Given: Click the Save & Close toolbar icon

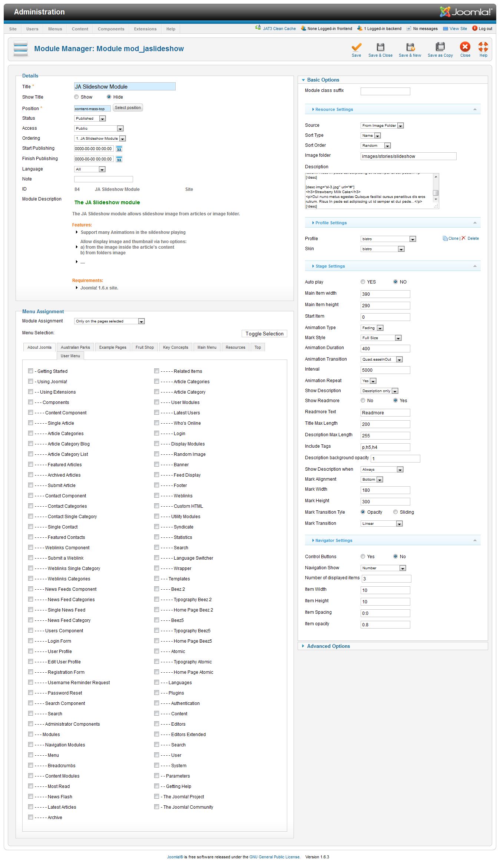Looking at the screenshot, I should [x=380, y=47].
